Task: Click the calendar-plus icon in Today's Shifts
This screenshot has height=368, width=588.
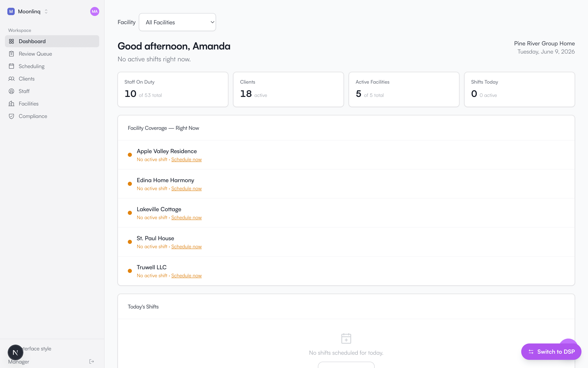Action: tap(346, 338)
